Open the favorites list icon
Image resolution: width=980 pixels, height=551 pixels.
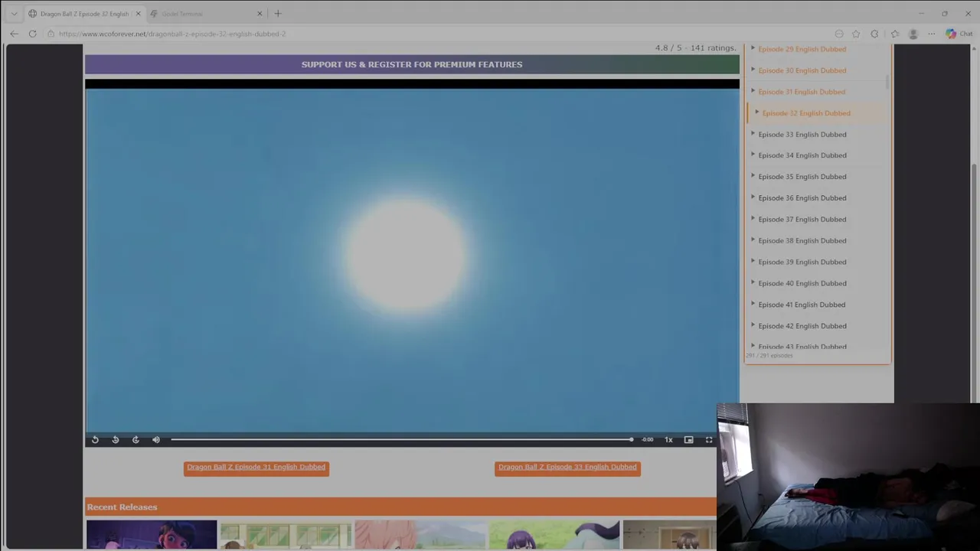(x=895, y=34)
